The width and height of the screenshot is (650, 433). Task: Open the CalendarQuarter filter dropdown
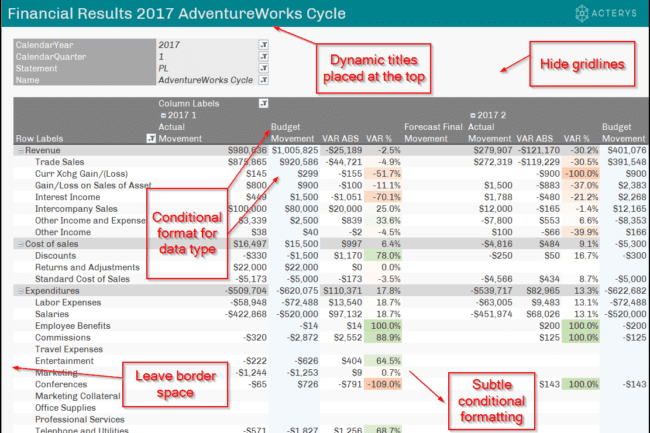(x=264, y=56)
